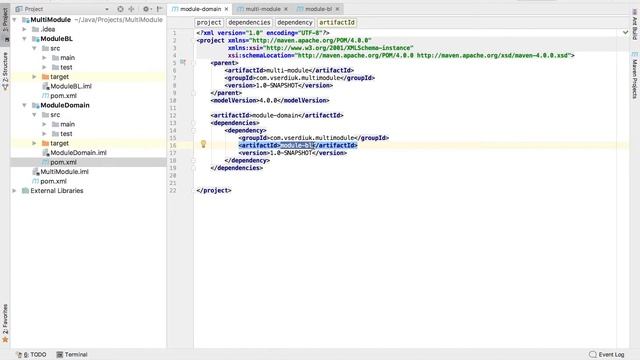Select MultiModule.iml file
Viewport: 640px width, 360px height.
pyautogui.click(x=64, y=171)
